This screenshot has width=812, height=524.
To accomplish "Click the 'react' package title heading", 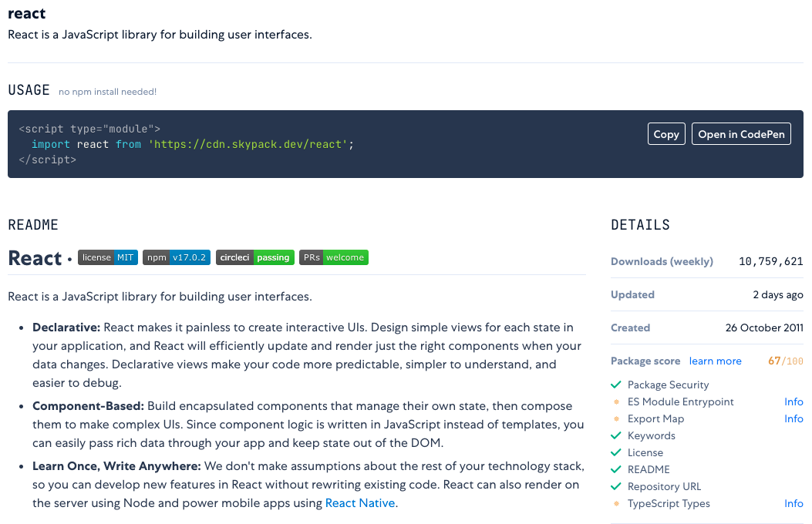I will pyautogui.click(x=27, y=13).
